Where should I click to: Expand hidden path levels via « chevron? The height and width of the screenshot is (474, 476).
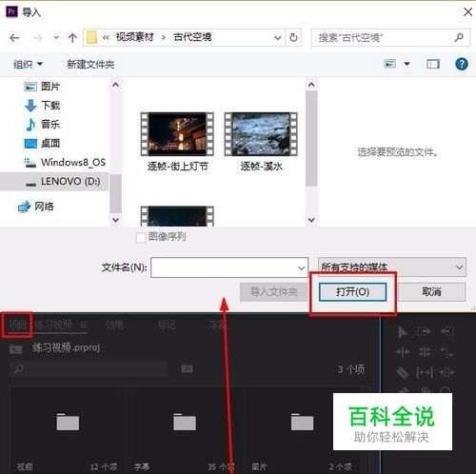(x=106, y=38)
